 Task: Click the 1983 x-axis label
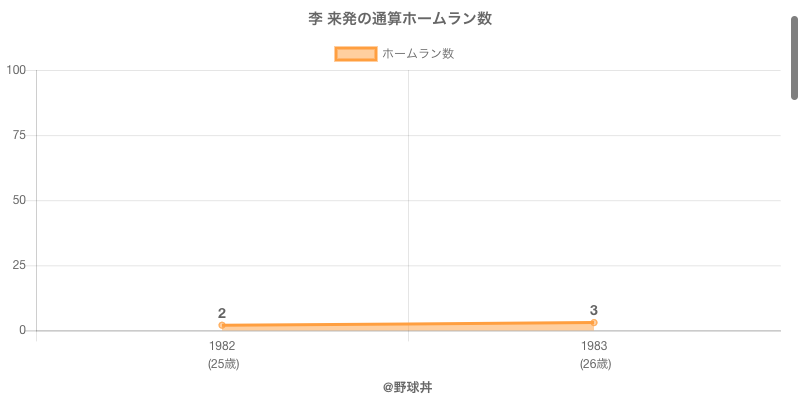(593, 346)
